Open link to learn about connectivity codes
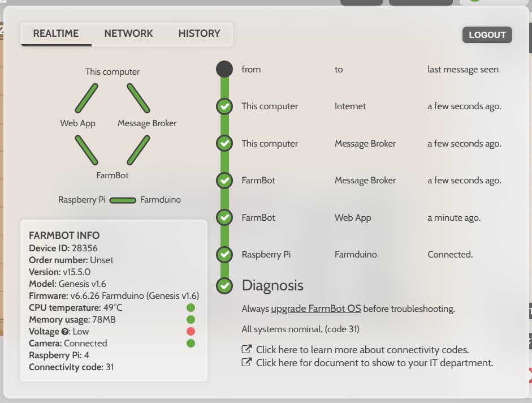Image resolution: width=532 pixels, height=403 pixels. pos(362,350)
